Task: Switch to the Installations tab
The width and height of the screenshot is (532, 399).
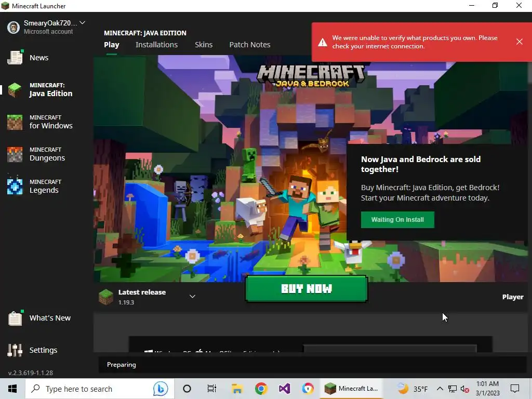Action: pos(157,45)
